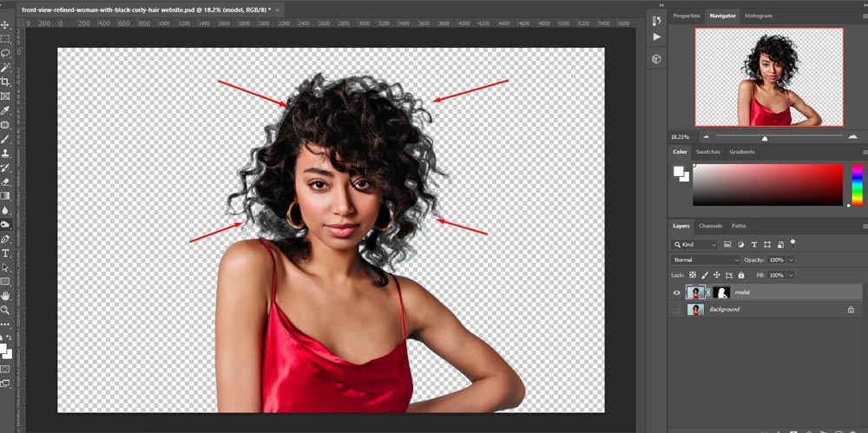Toggle shape layer filter icon
Image resolution: width=868 pixels, height=433 pixels.
click(767, 244)
